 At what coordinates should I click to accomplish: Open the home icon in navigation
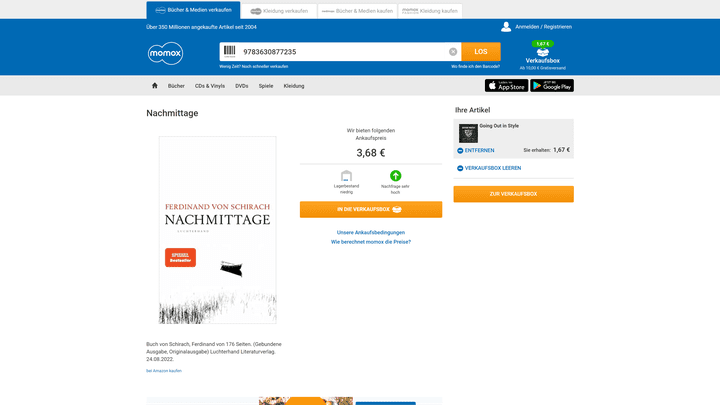155,85
